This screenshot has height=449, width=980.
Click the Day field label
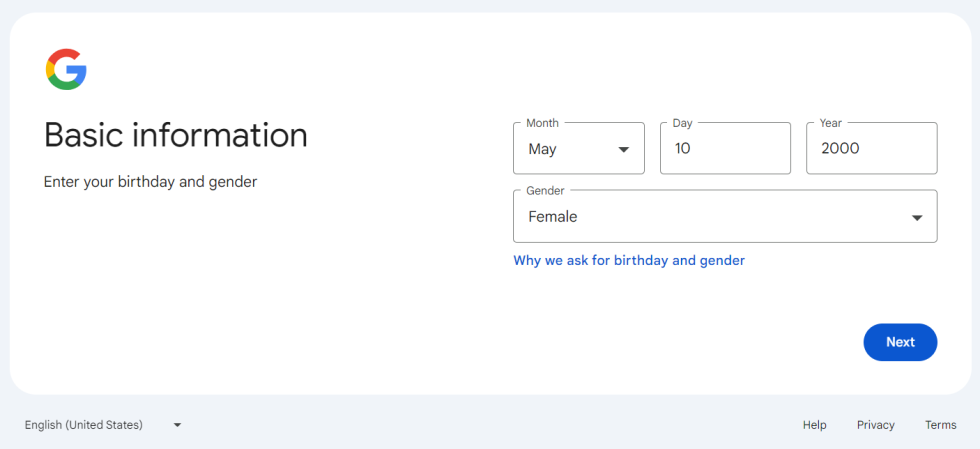click(x=682, y=123)
